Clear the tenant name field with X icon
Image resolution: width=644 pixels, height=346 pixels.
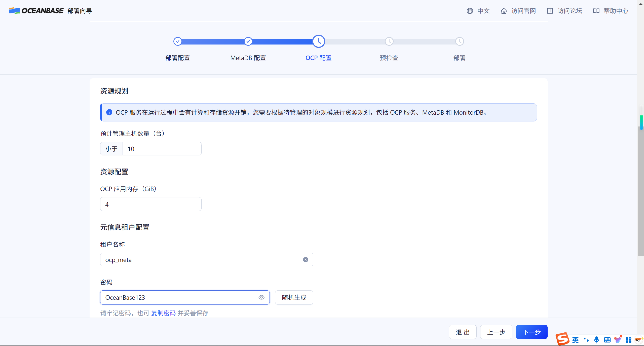pos(306,259)
